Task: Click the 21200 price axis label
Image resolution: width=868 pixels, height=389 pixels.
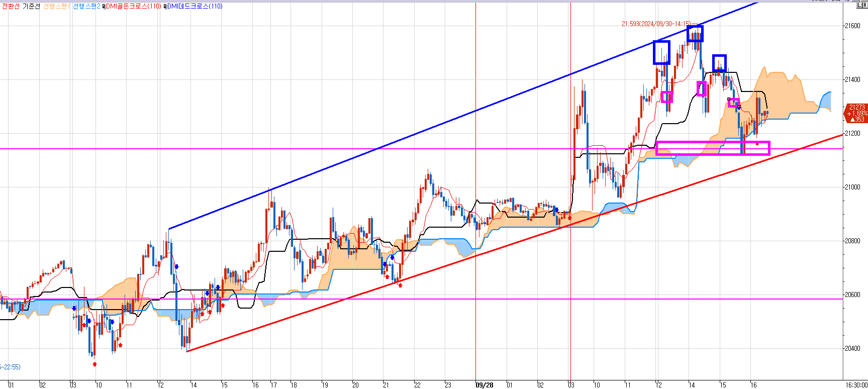Action: click(853, 133)
